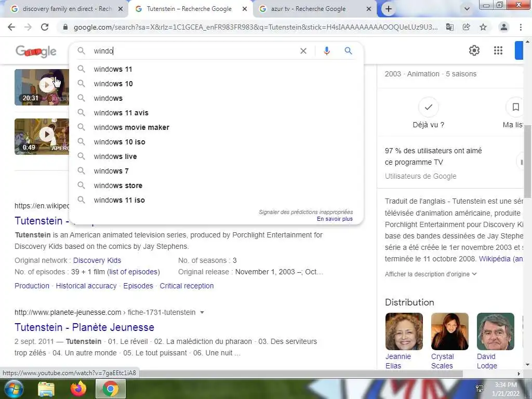Select the suggestion windows 10
This screenshot has width=532, height=399.
click(216, 84)
